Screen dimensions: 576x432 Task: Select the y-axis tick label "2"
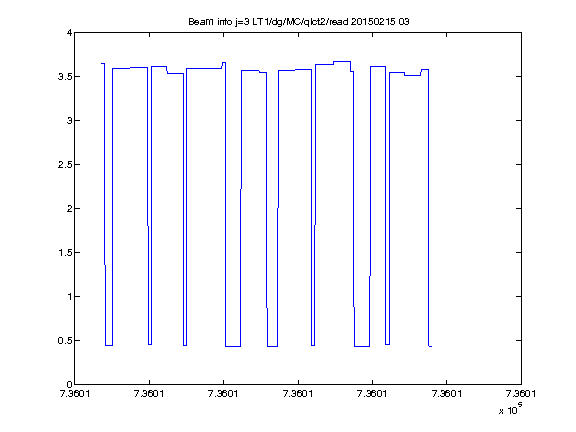[x=69, y=209]
